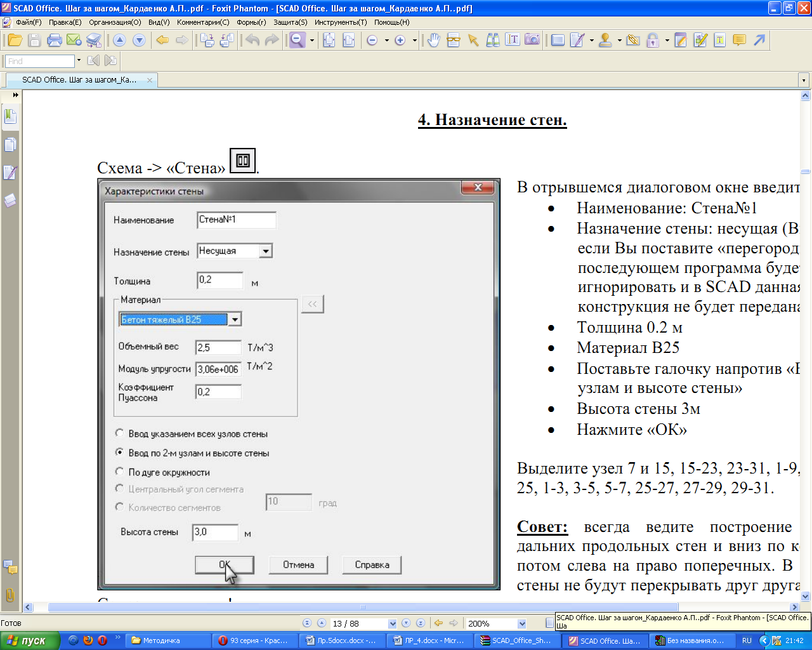Go to previous page with up-arrow icon
This screenshot has height=650, width=812.
click(119, 41)
